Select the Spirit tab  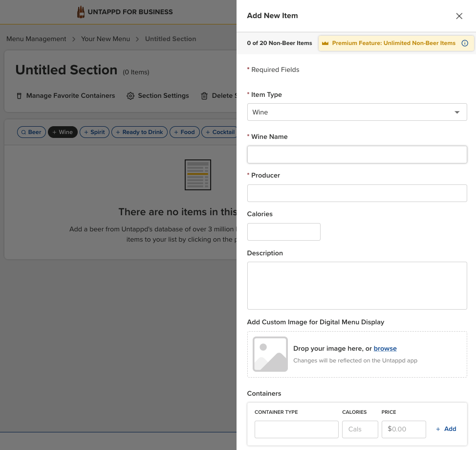click(94, 132)
